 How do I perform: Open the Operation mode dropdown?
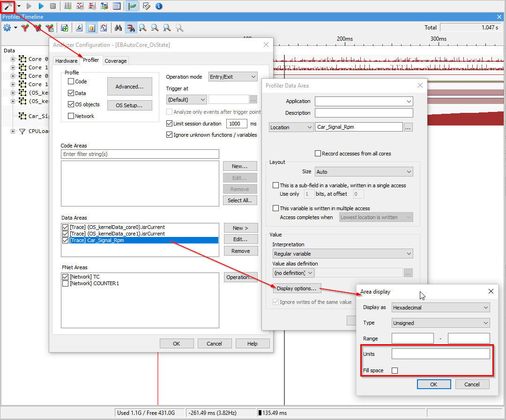pyautogui.click(x=233, y=77)
